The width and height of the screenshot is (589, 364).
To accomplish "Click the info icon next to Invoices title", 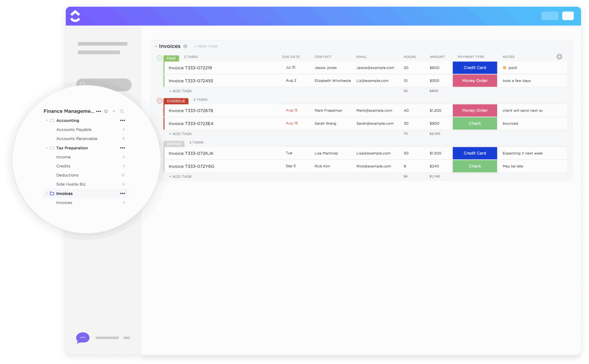I will [x=185, y=46].
